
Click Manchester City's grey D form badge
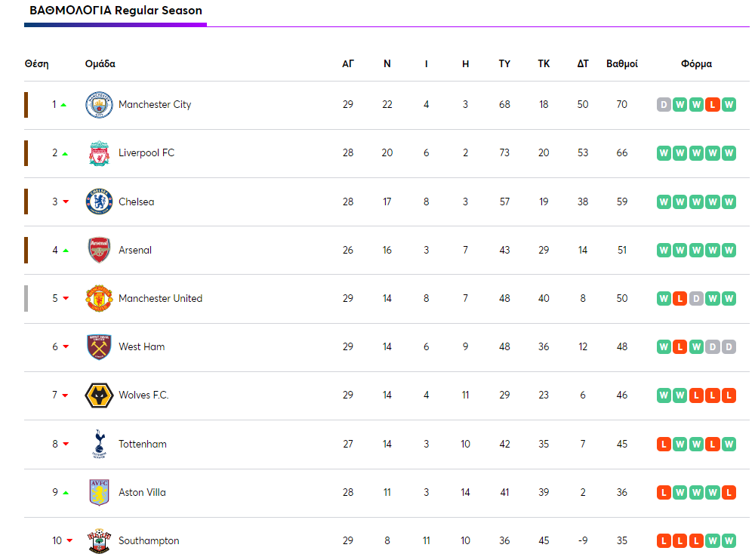[x=664, y=105]
